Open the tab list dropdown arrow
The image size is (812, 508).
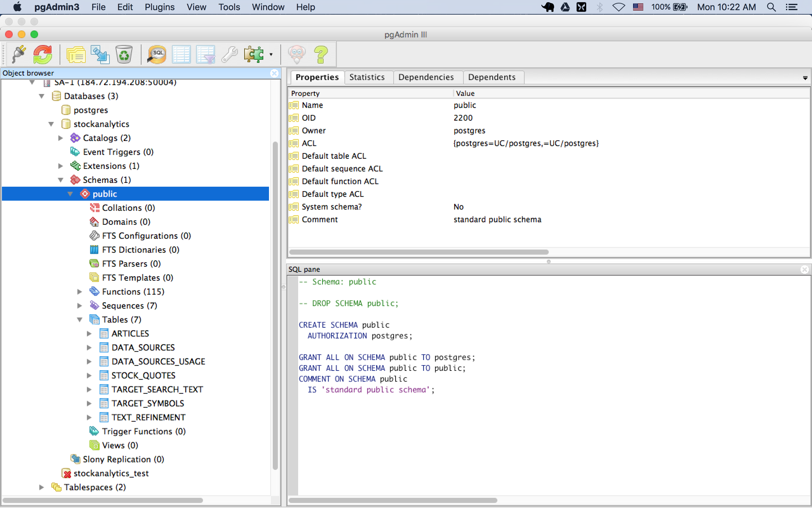tap(805, 78)
